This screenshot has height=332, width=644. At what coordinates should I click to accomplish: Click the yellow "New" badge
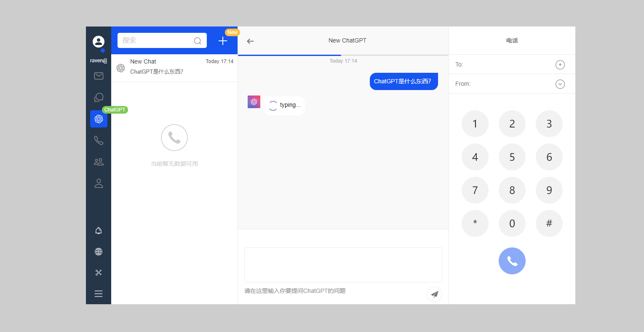pos(232,32)
